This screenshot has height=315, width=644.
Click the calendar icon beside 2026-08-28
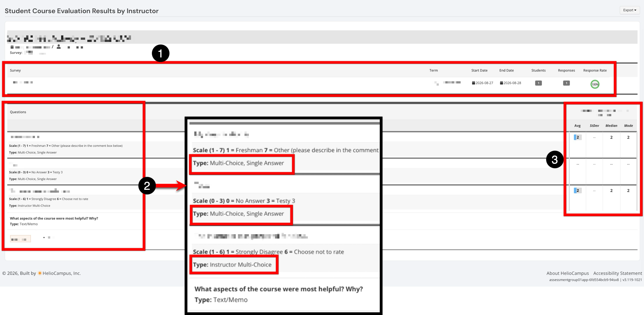(501, 83)
